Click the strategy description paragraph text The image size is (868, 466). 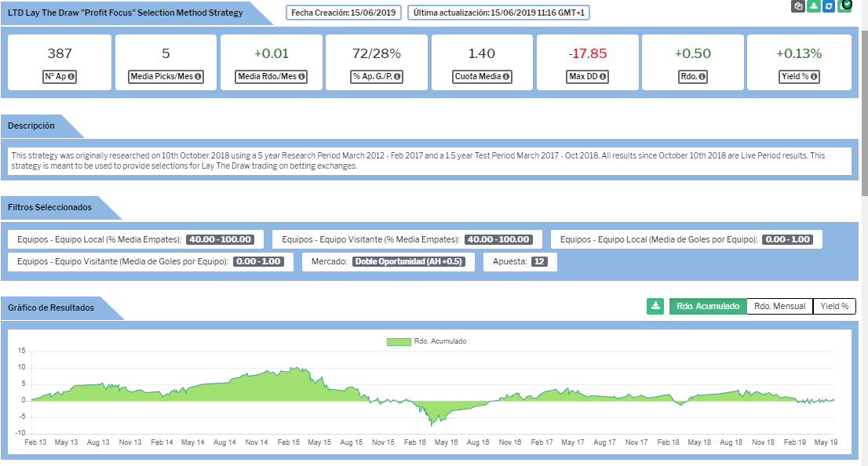[418, 161]
